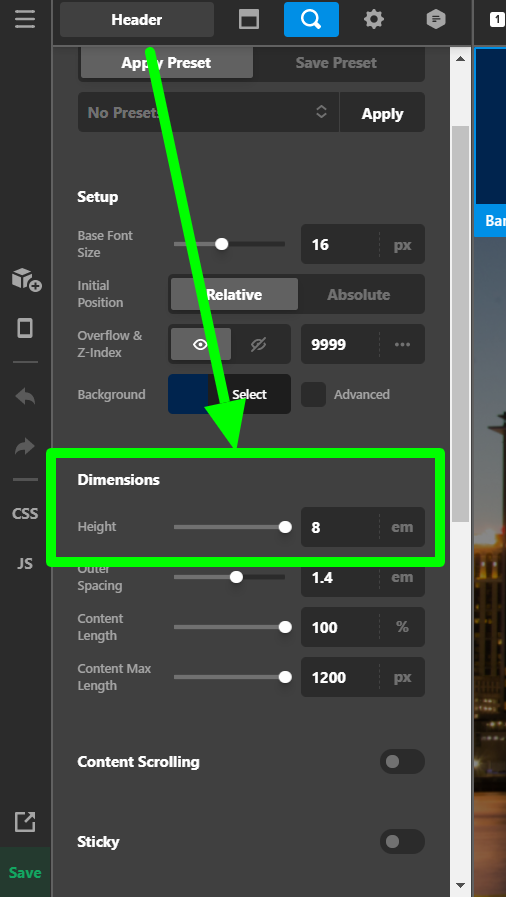Click the Apply preset button
The image size is (506, 897).
click(382, 113)
